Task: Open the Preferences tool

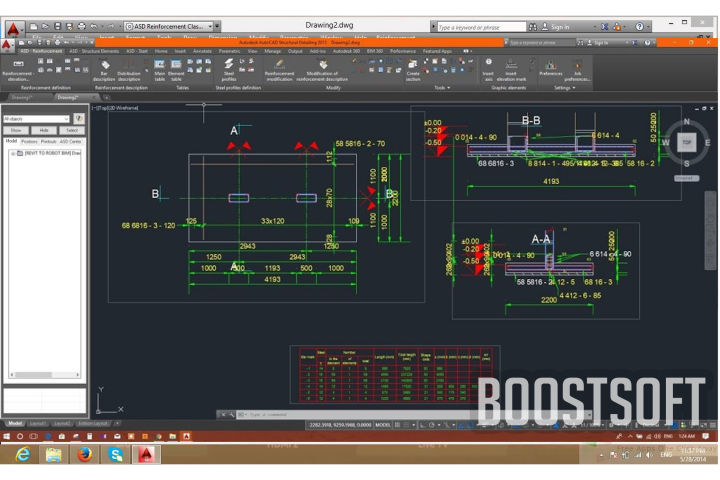Action: point(551,68)
